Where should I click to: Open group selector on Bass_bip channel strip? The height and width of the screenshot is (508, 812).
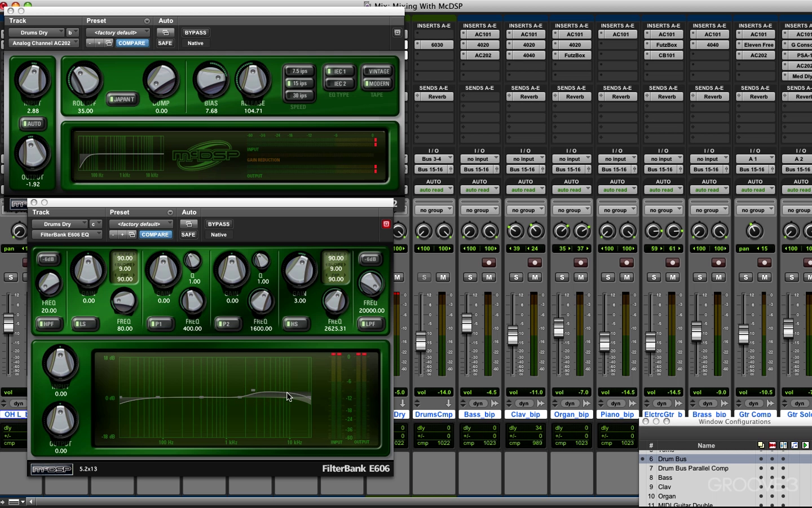[479, 210]
